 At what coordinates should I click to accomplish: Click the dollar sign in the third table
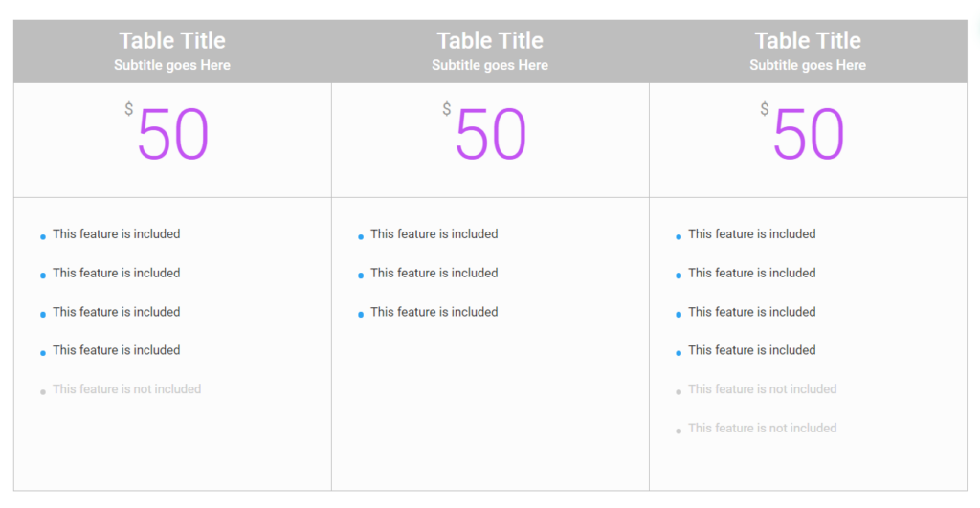click(x=764, y=109)
